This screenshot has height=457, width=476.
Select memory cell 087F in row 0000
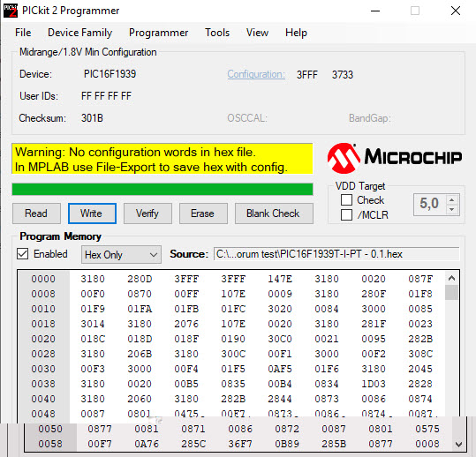coord(420,279)
